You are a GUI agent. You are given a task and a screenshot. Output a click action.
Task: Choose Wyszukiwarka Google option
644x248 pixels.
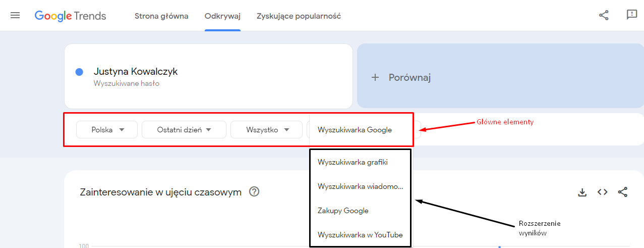(x=360, y=130)
